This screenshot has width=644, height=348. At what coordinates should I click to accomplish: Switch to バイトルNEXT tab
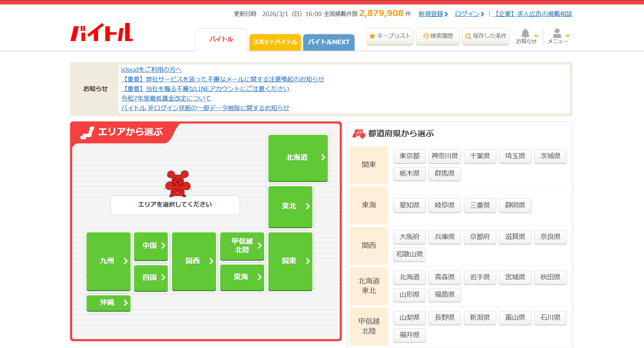click(328, 42)
